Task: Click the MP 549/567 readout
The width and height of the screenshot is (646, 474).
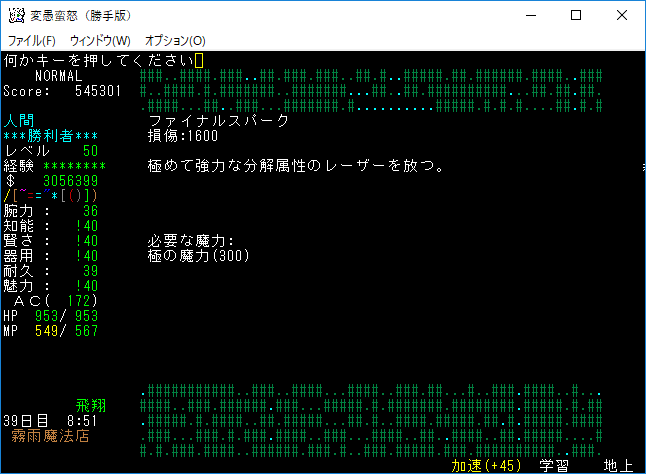Action: (50, 331)
